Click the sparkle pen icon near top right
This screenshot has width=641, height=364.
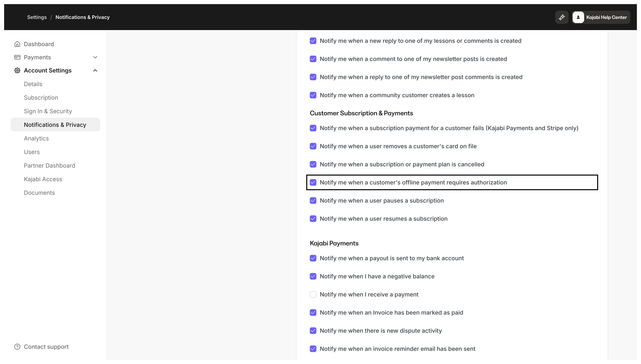[x=561, y=17]
